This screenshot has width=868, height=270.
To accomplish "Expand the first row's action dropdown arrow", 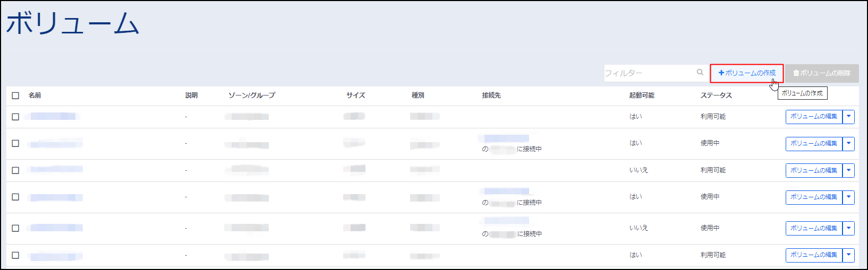I will coord(849,117).
